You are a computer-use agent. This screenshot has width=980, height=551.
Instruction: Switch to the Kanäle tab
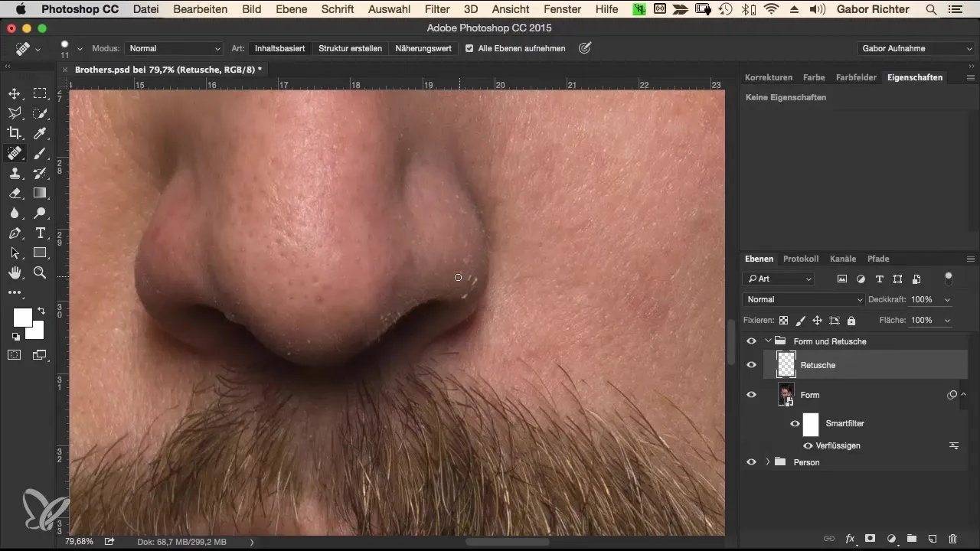(842, 259)
